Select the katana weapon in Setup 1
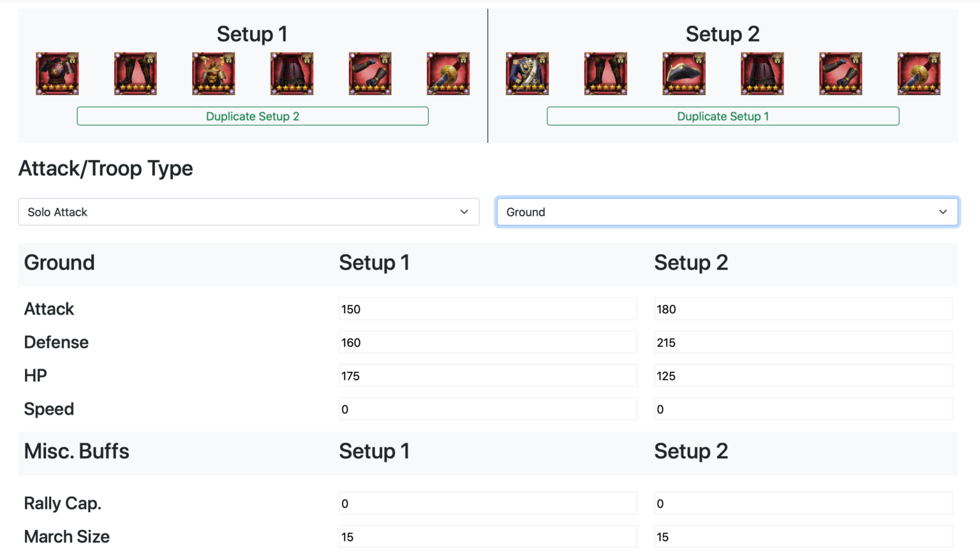The image size is (980, 560). click(x=449, y=73)
